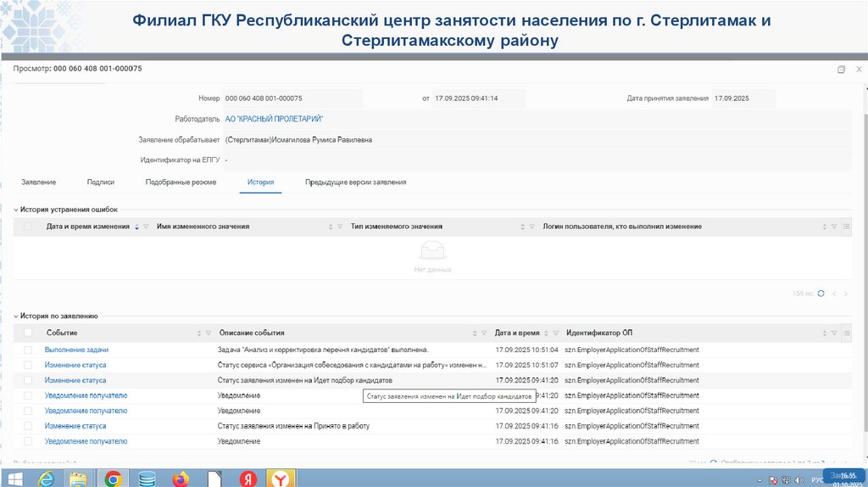
Task: Open application view in new window
Action: [842, 70]
